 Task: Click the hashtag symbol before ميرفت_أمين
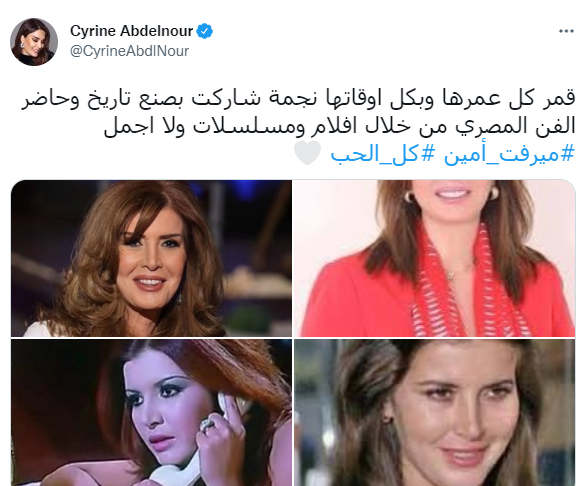[567, 153]
